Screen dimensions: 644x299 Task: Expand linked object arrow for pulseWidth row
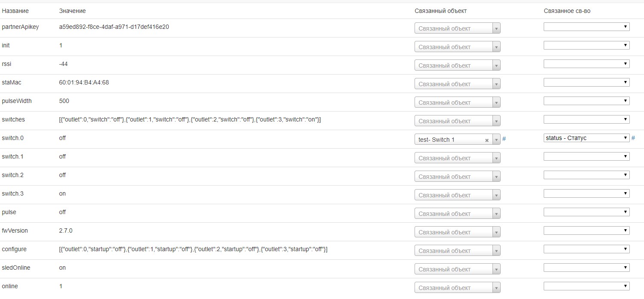pos(496,103)
